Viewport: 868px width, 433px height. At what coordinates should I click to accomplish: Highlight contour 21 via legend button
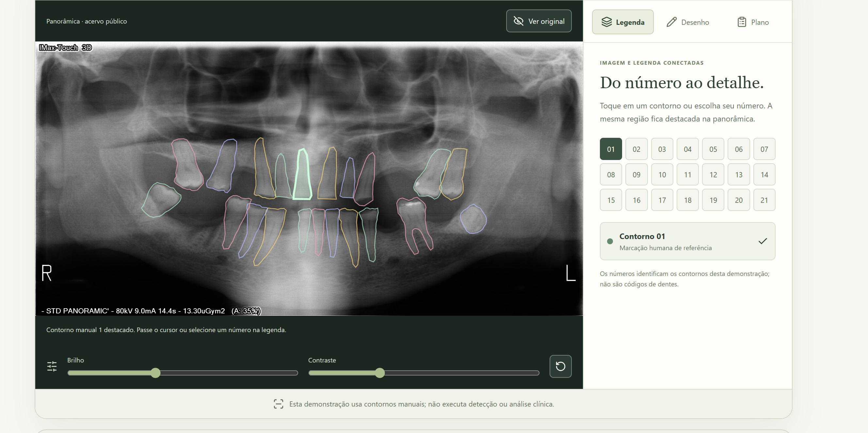[764, 200]
